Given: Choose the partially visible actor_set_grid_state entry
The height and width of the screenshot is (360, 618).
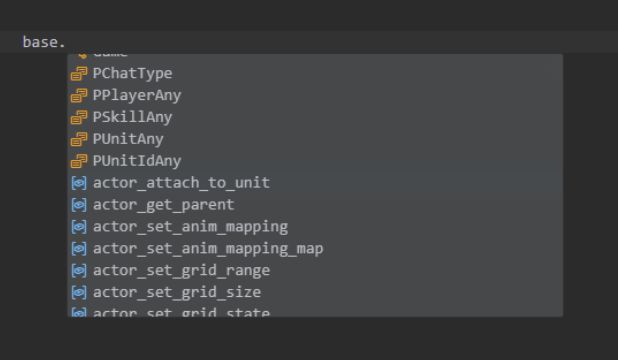Looking at the screenshot, I should coord(315,310).
